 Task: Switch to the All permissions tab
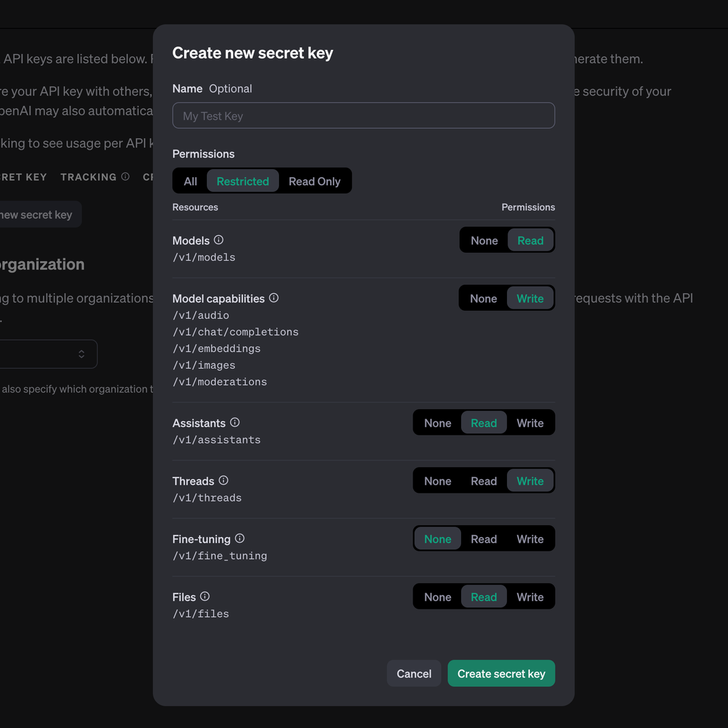(x=189, y=181)
